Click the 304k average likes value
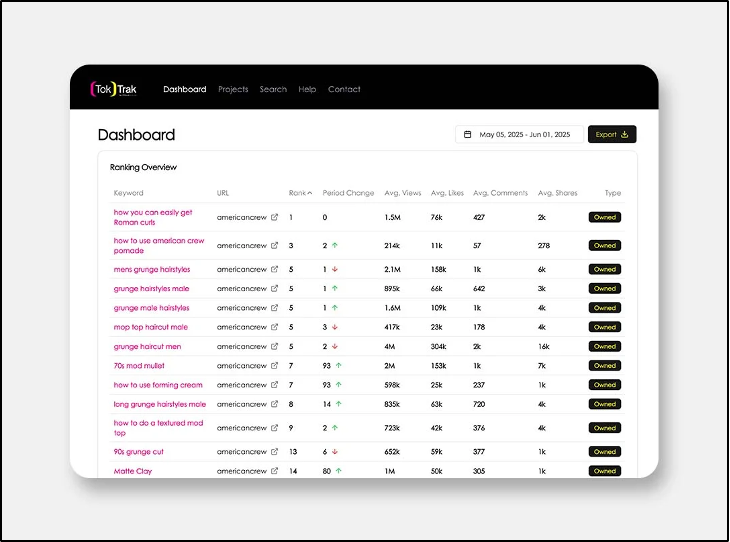This screenshot has height=542, width=730. pos(438,346)
